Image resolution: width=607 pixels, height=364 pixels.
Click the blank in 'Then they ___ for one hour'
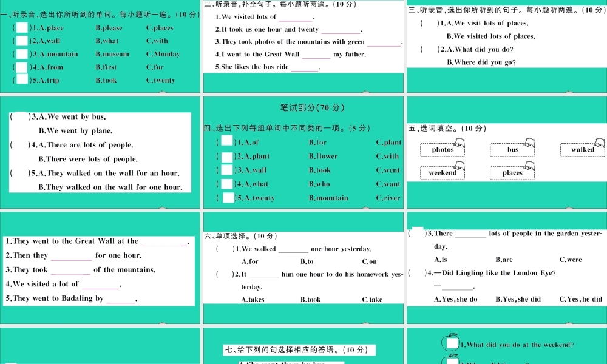71,258
